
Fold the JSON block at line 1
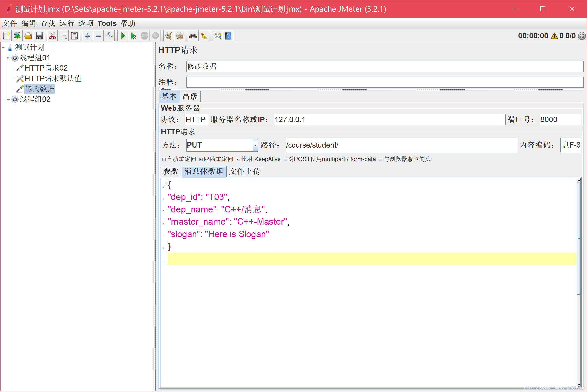tap(166, 185)
